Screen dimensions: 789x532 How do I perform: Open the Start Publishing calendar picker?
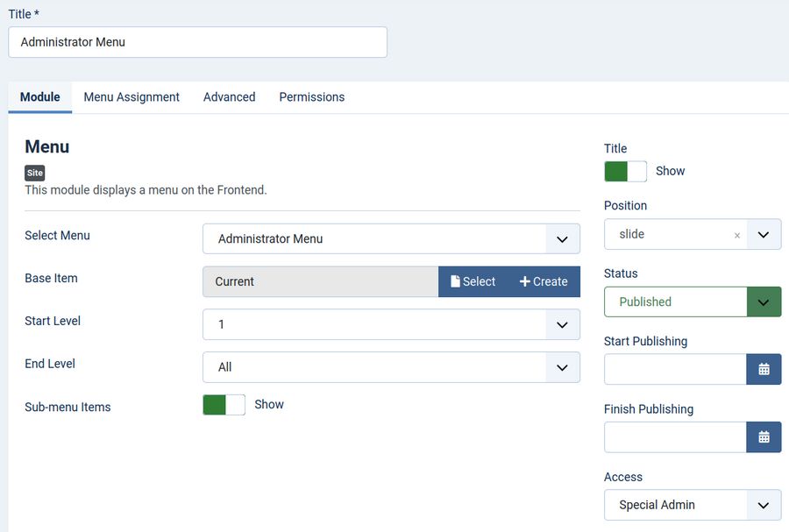(x=764, y=369)
